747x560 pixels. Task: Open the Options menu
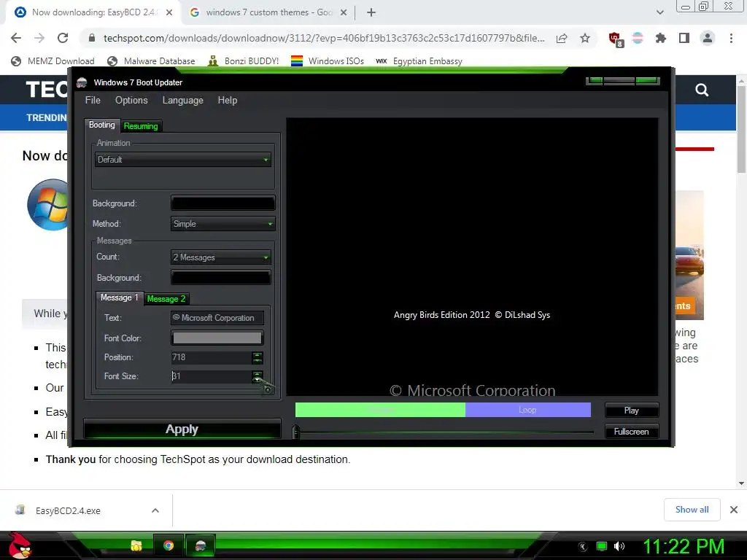coord(131,100)
